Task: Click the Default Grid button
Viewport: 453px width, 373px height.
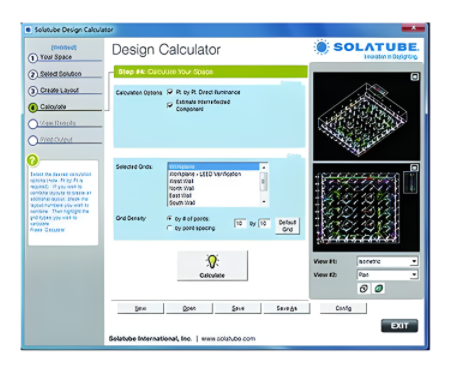Action: 287,226
